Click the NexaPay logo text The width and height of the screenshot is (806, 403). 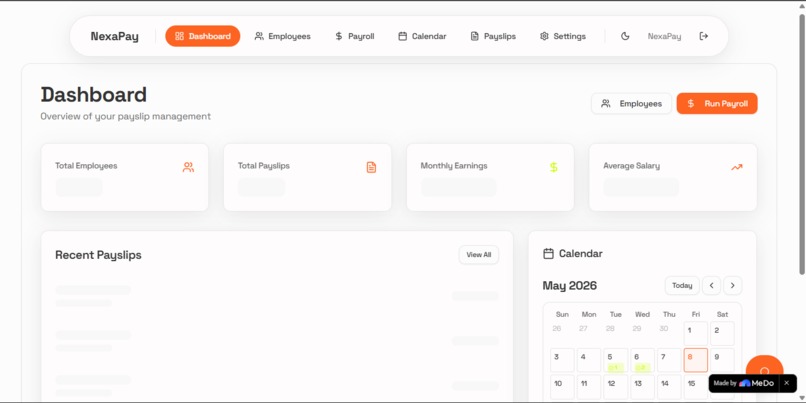click(115, 36)
